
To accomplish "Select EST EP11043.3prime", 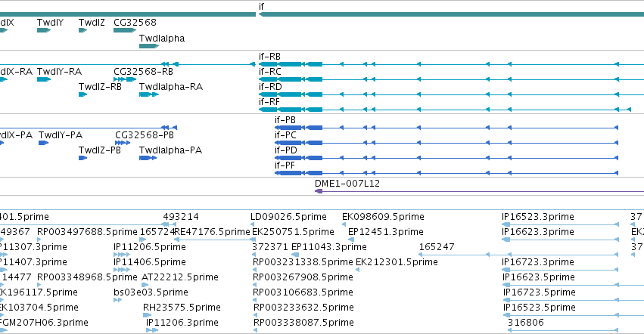I will click(328, 247).
